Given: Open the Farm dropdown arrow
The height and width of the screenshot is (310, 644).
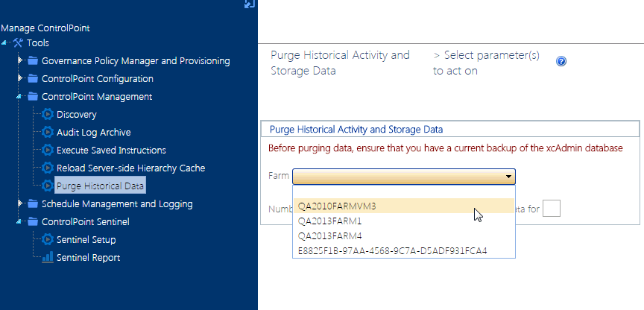Looking at the screenshot, I should point(508,177).
